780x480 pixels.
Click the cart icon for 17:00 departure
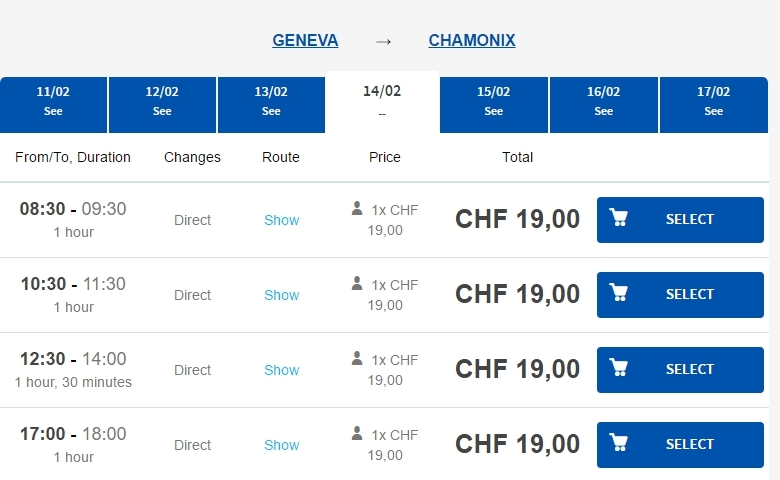pos(619,443)
